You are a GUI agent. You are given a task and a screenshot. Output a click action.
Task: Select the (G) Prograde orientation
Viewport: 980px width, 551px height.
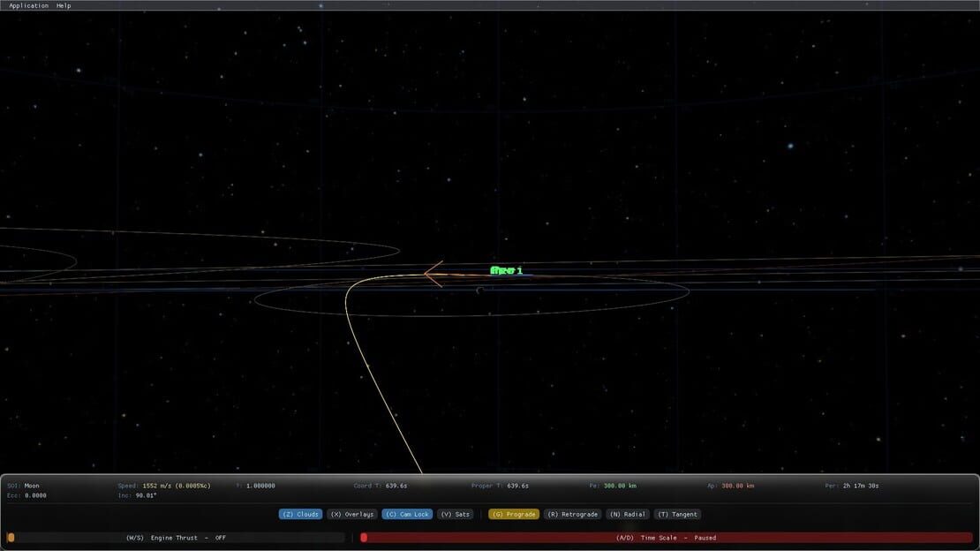(514, 514)
